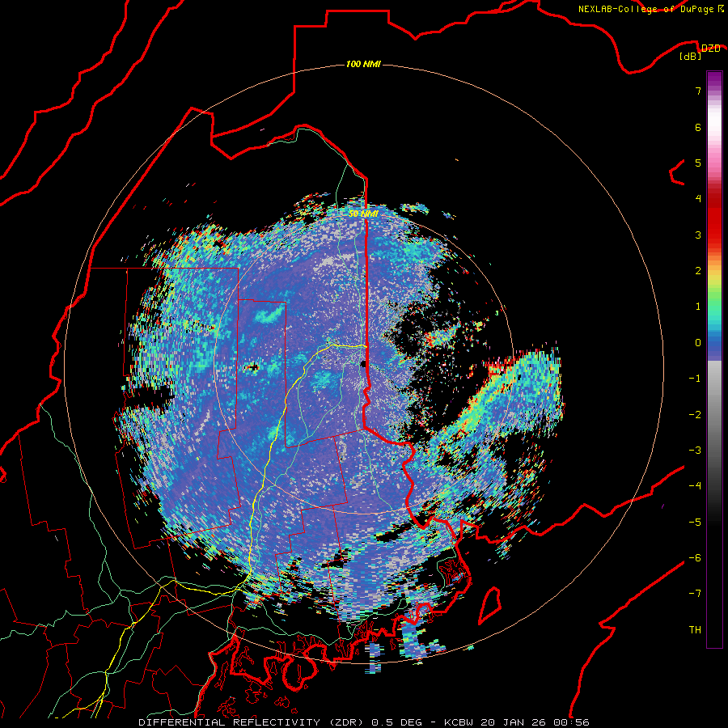Click the 4 tick label on the color scale
Screen dimensions: 728x728
[x=698, y=199]
